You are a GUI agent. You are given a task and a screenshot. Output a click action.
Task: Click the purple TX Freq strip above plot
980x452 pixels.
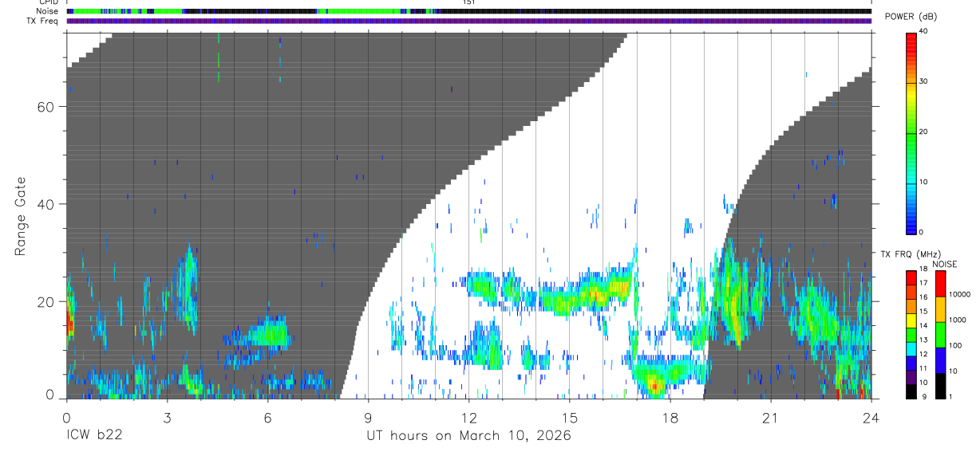[468, 21]
